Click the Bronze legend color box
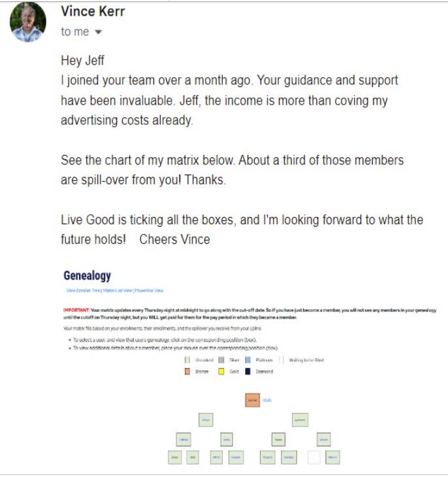This screenshot has width=448, height=477. [188, 371]
